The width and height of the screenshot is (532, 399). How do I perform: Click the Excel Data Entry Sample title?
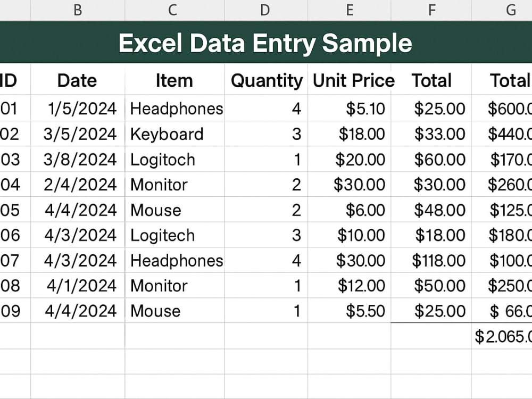pyautogui.click(x=265, y=43)
